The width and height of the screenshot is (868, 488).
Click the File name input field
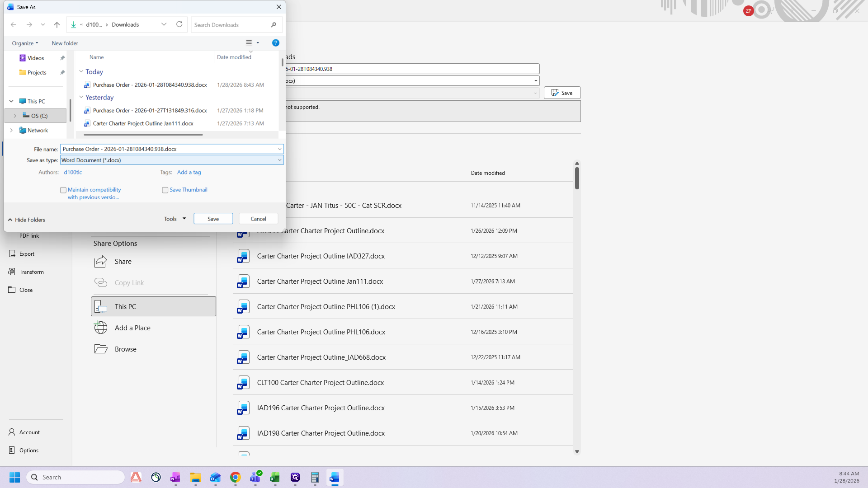point(169,149)
